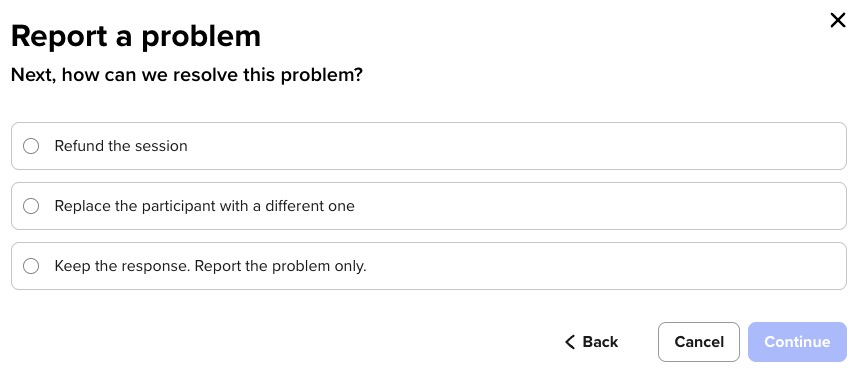Viewport: 858px width, 369px height.
Task: Click the Continue button
Action: point(797,342)
